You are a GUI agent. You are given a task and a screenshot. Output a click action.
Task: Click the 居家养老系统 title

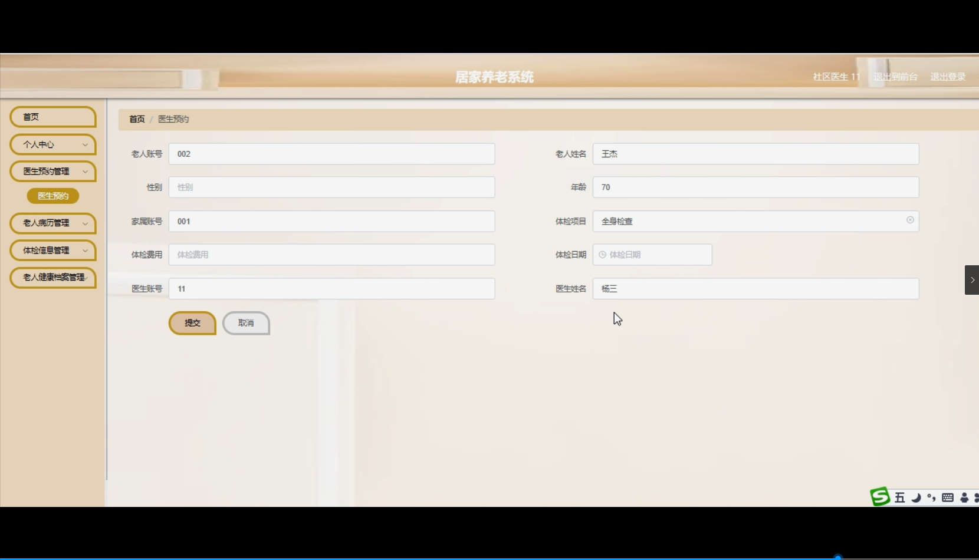494,77
